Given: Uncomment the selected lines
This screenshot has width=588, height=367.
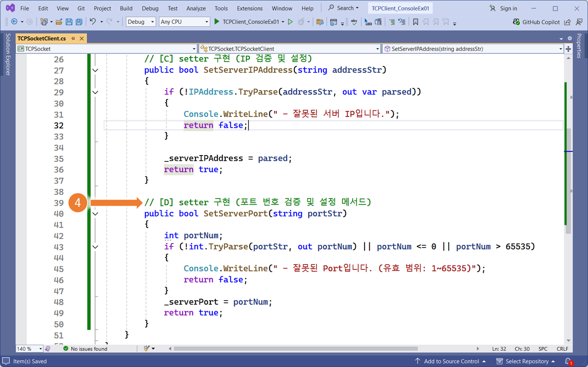Looking at the screenshot, I should click(x=402, y=22).
